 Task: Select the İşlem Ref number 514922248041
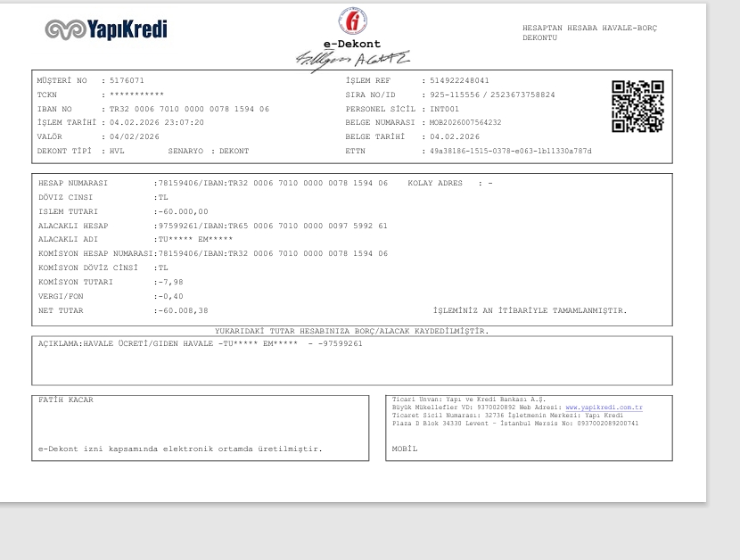pos(459,81)
